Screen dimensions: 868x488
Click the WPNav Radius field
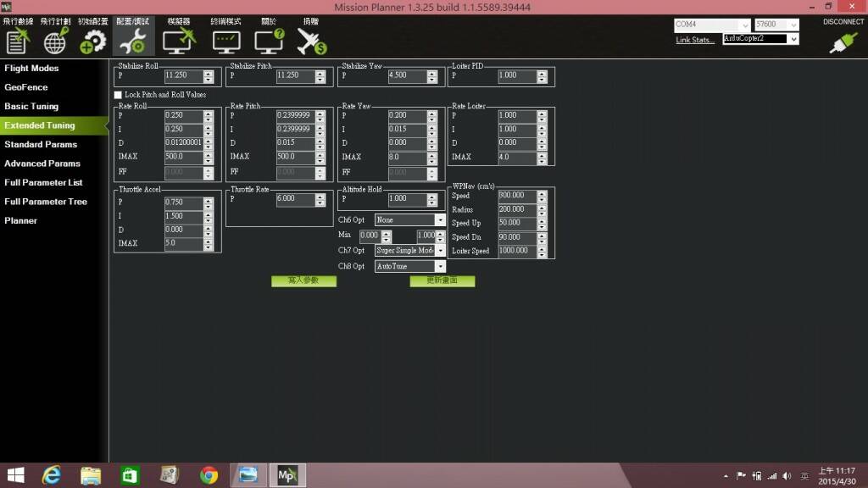517,209
